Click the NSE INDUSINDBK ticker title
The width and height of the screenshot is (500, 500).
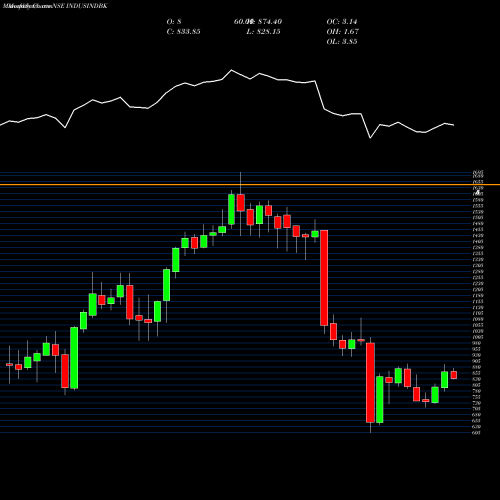(81, 6)
